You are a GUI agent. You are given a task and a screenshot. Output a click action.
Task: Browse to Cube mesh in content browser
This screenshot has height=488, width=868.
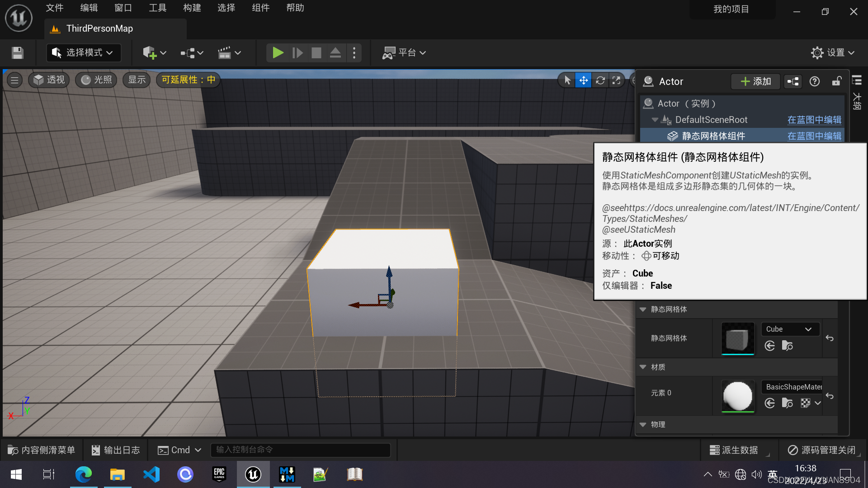787,346
